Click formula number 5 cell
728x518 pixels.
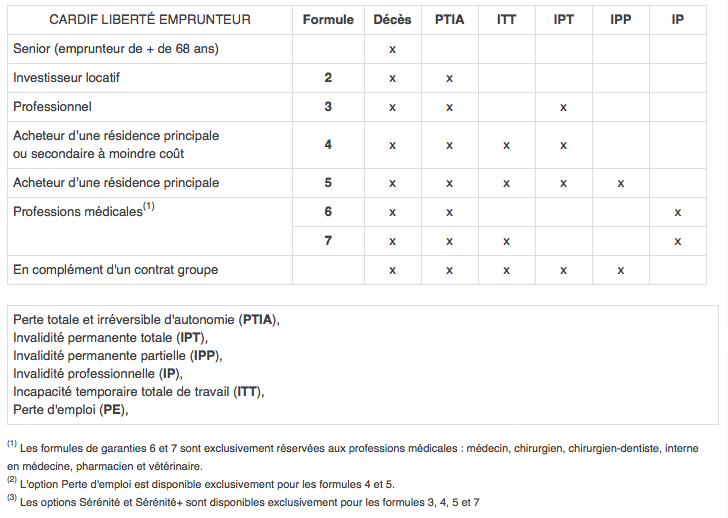coord(328,182)
